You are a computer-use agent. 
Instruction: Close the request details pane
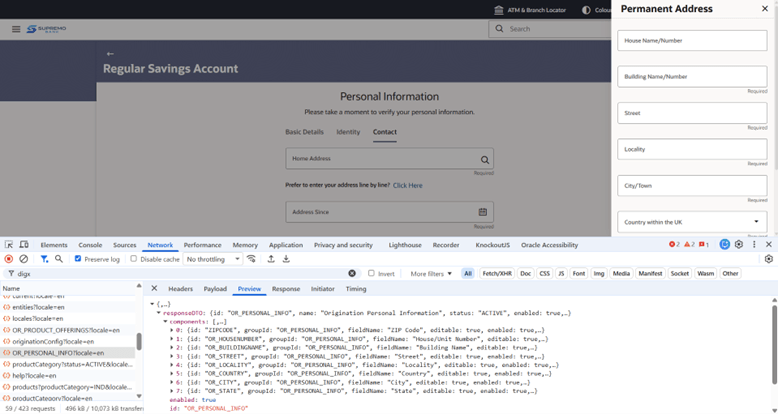pyautogui.click(x=154, y=288)
